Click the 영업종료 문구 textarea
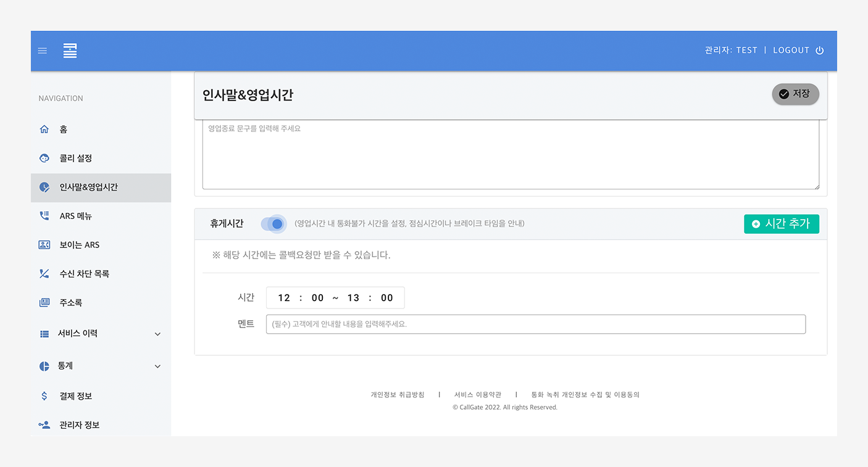 pyautogui.click(x=511, y=155)
